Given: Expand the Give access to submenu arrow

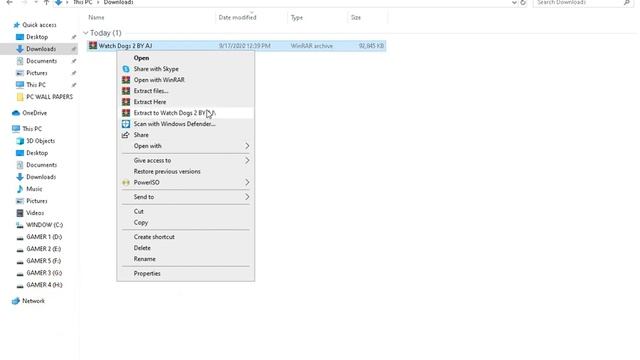Looking at the screenshot, I should pos(247,160).
